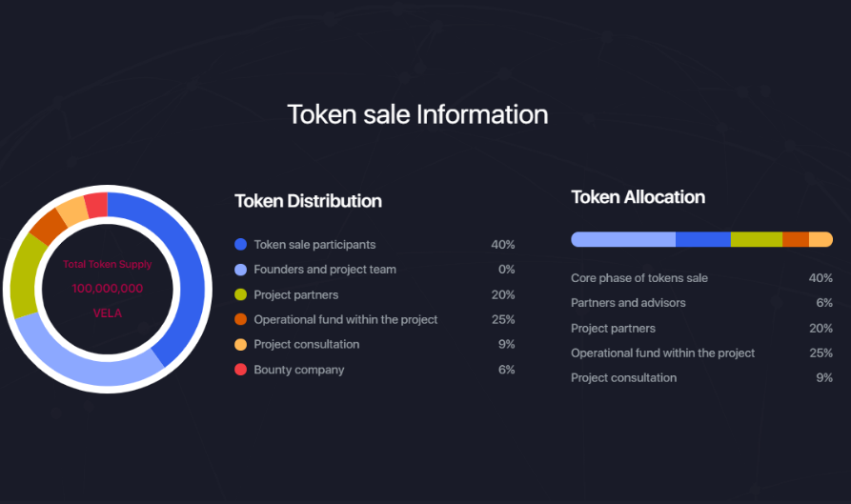Viewport: 851px width, 504px height.
Task: Click the light orange Project consultation legend dot
Action: [240, 345]
